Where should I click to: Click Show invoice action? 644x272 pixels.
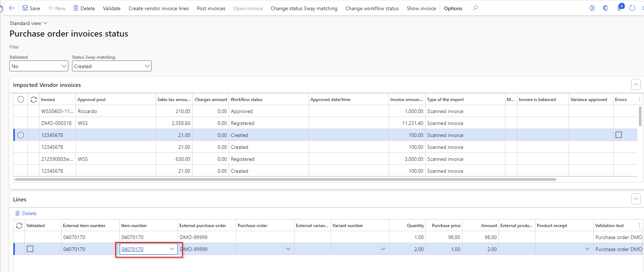tap(421, 8)
